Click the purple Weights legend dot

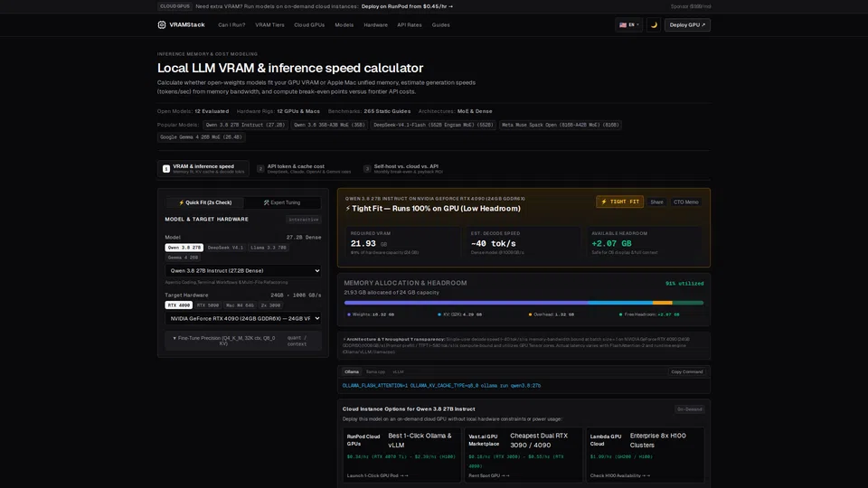tap(349, 314)
